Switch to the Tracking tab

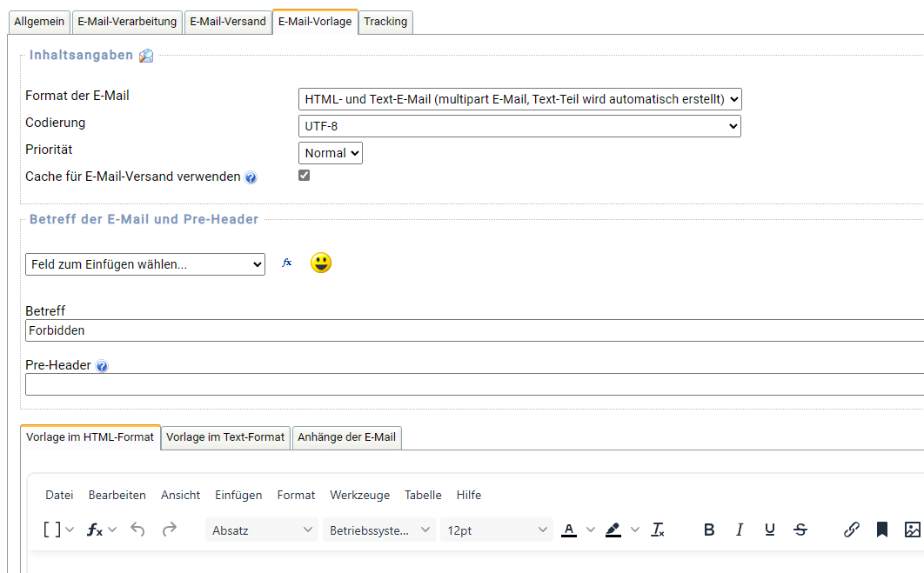[x=385, y=22]
